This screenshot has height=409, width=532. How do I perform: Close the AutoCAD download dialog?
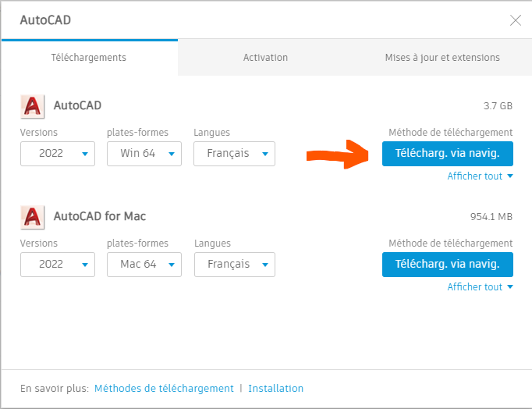pyautogui.click(x=516, y=21)
